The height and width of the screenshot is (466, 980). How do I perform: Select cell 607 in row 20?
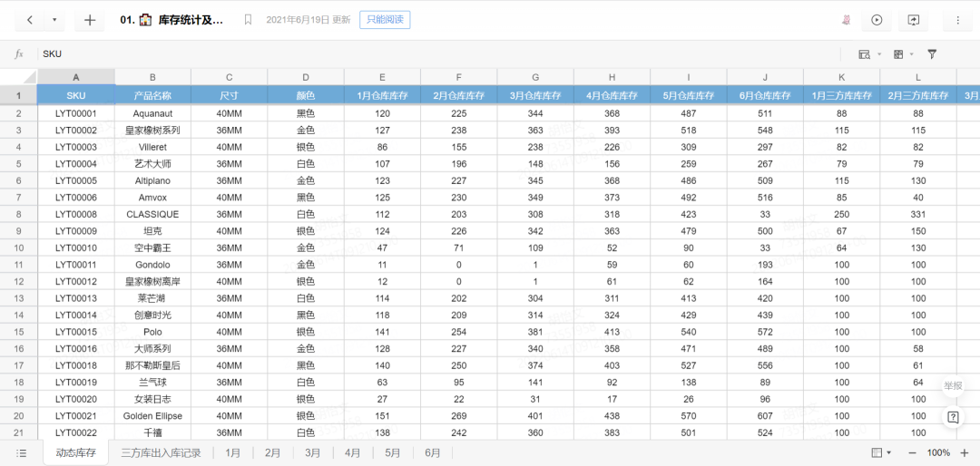tap(765, 416)
